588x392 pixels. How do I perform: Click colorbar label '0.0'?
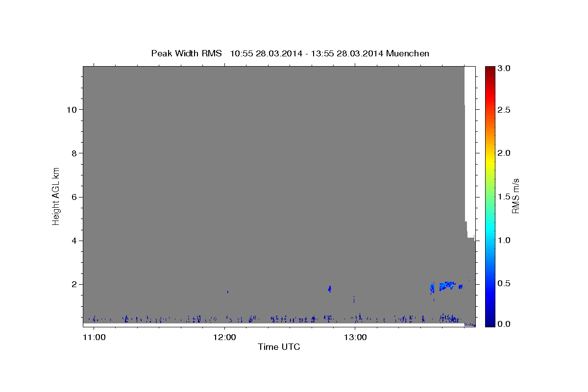504,324
